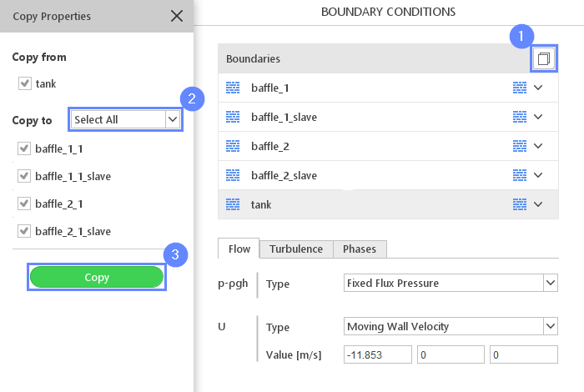Open the Moving Wall Velocity type dropdown
Viewport: 584px width, 392px height.
[x=451, y=326]
